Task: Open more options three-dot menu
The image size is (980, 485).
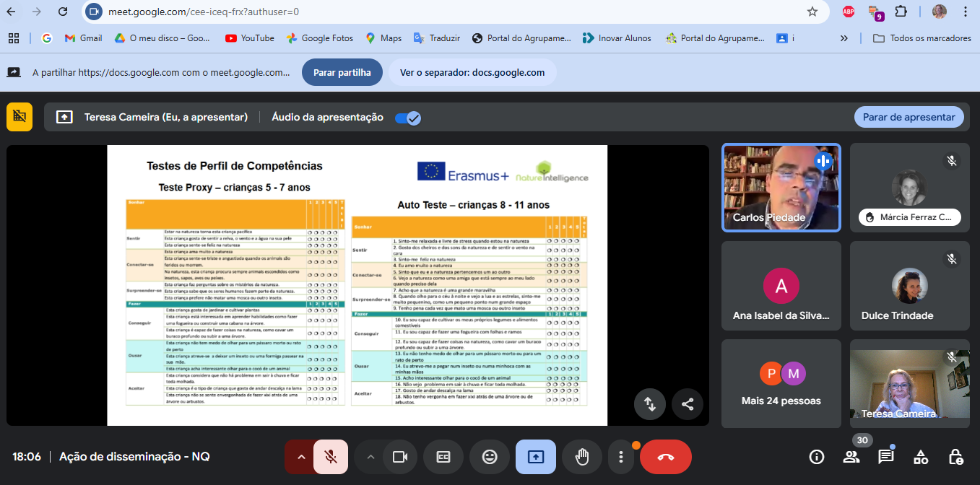Action: pyautogui.click(x=621, y=457)
